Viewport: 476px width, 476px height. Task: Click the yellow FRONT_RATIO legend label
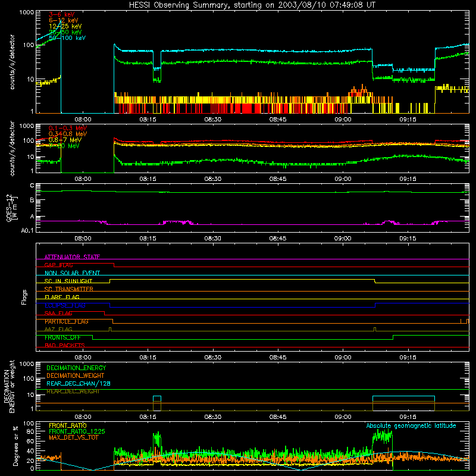point(68,425)
